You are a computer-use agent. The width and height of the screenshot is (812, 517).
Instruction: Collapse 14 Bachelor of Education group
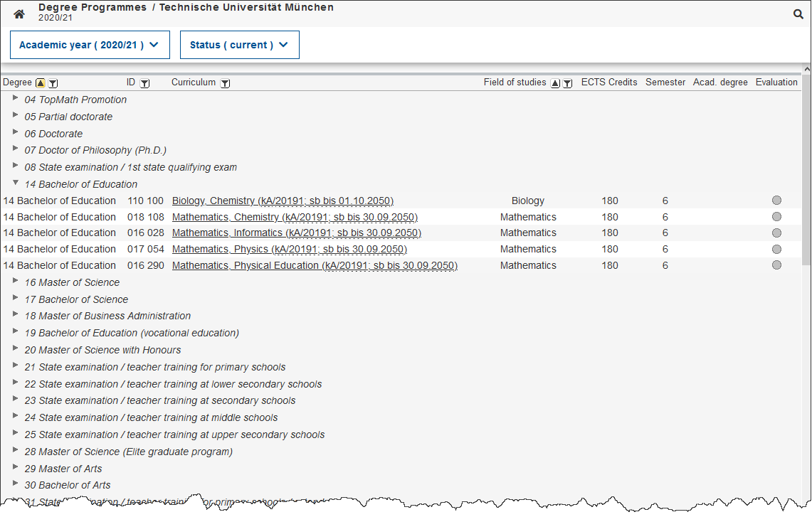click(16, 183)
